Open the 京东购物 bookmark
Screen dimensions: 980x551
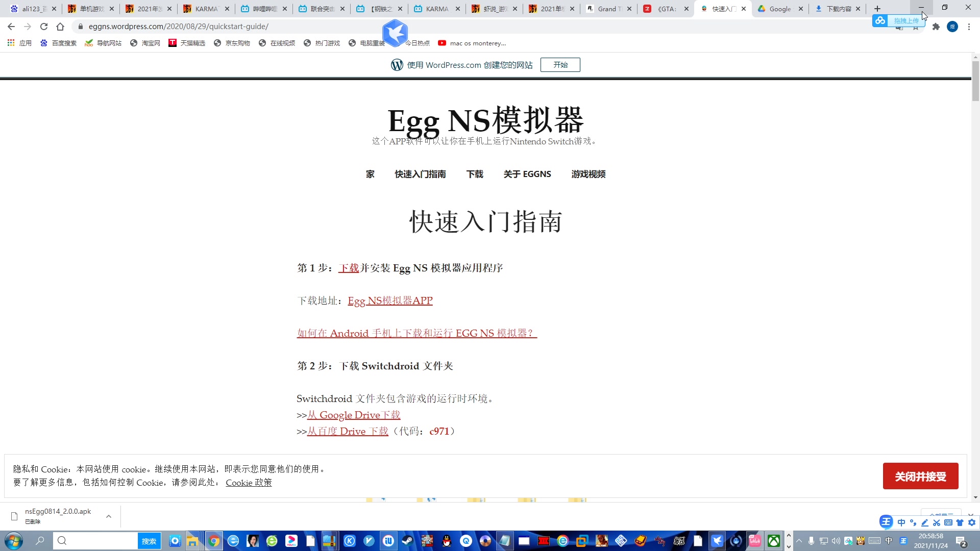[232, 43]
